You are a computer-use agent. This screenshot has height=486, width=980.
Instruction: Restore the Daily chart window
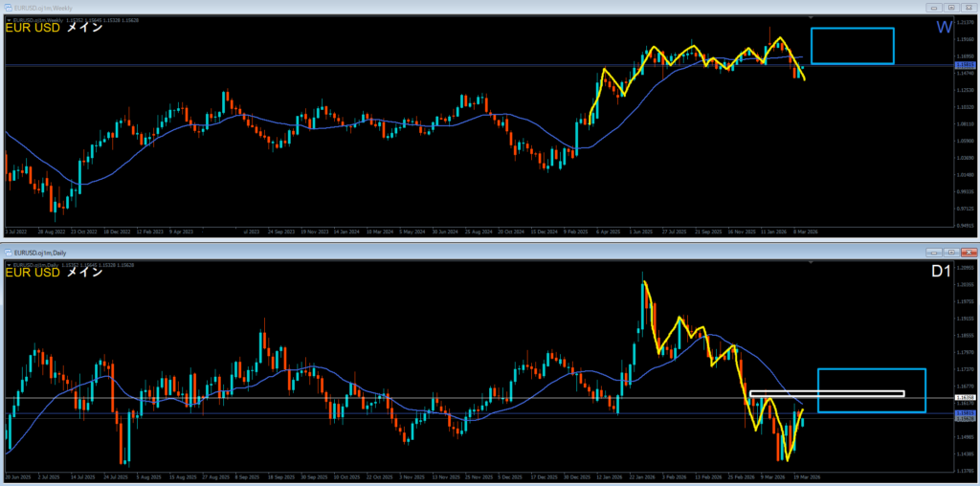pos(951,253)
